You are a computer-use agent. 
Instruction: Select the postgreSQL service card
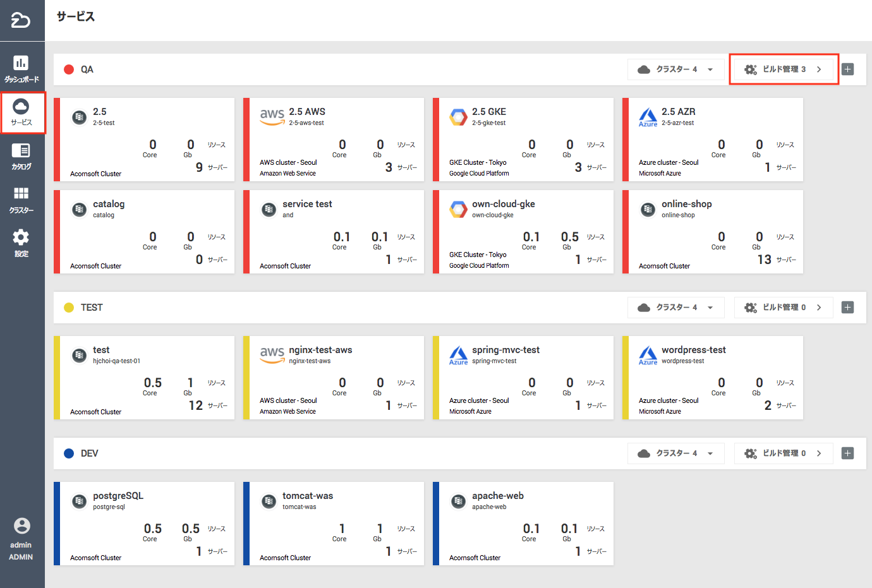click(x=144, y=524)
